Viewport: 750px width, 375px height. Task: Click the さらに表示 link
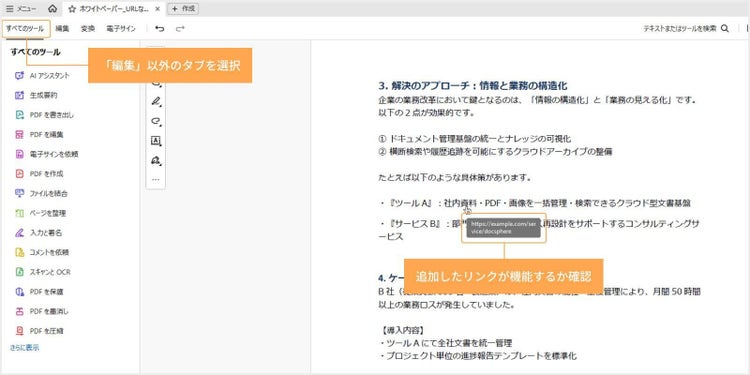pyautogui.click(x=24, y=348)
